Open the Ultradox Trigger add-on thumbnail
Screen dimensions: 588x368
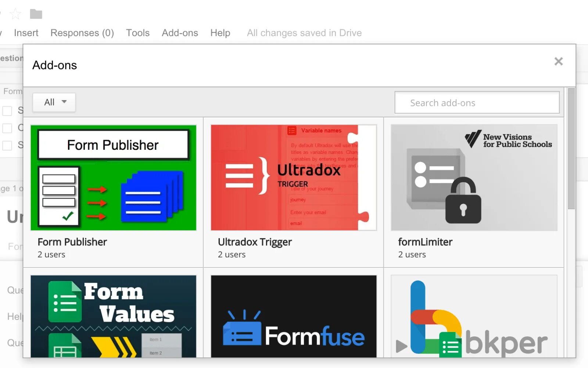point(294,178)
